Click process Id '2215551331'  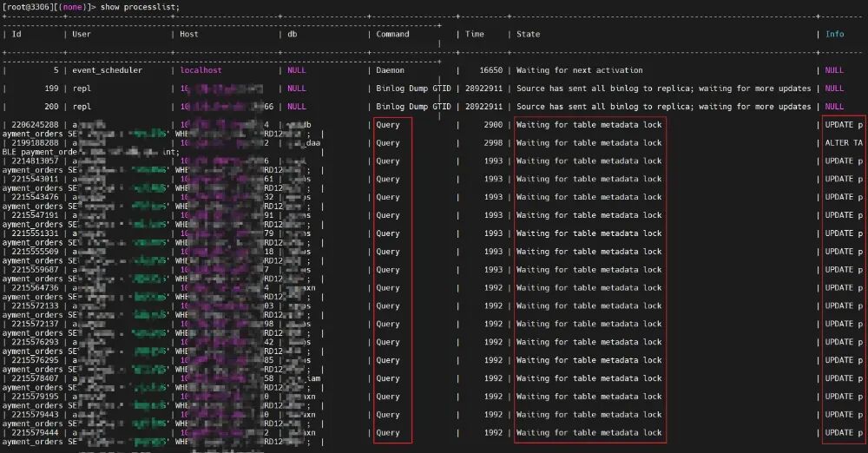(35, 233)
